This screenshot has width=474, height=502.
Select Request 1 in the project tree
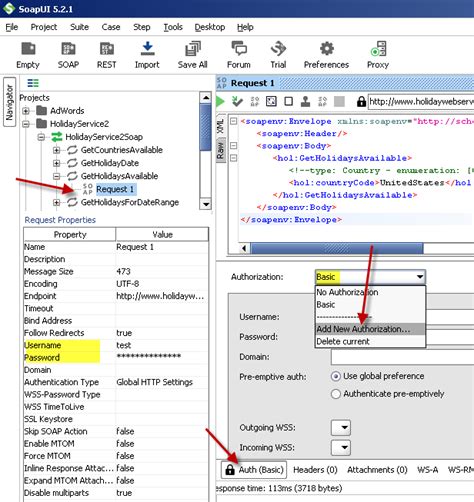[115, 189]
